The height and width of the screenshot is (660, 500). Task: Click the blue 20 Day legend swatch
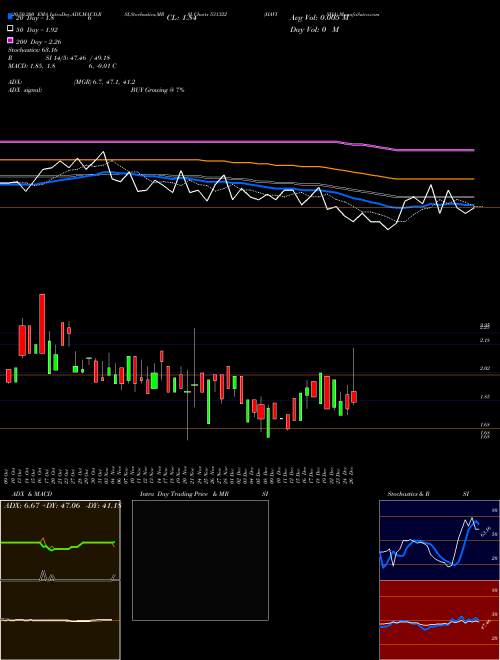(11, 17)
